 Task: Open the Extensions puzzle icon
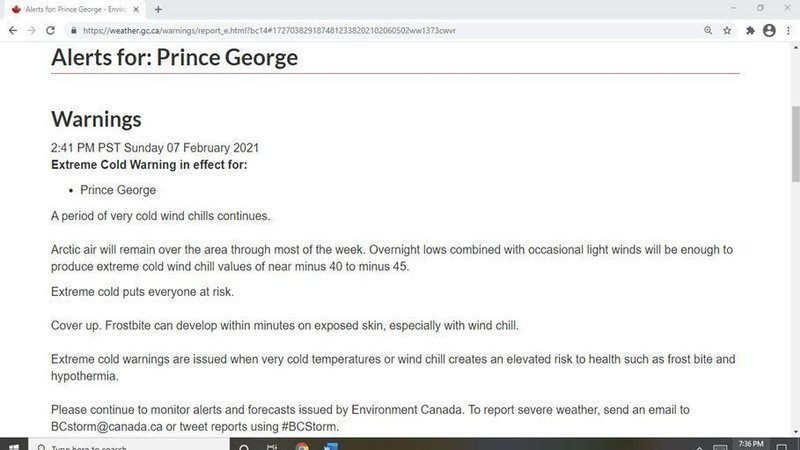[x=750, y=30]
